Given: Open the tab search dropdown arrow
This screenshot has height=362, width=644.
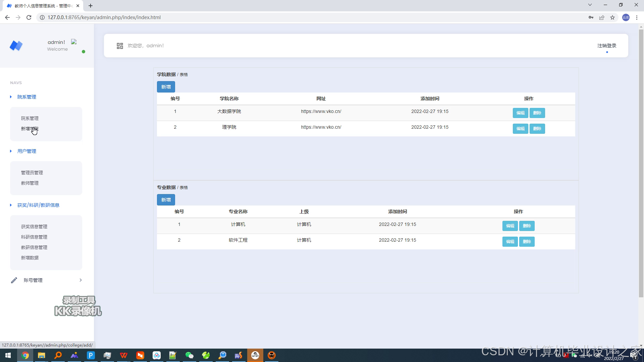Looking at the screenshot, I should click(590, 5).
